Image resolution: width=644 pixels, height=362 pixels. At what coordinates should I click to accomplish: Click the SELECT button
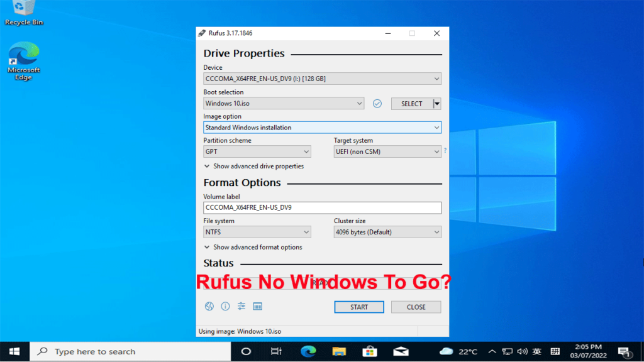coord(412,104)
